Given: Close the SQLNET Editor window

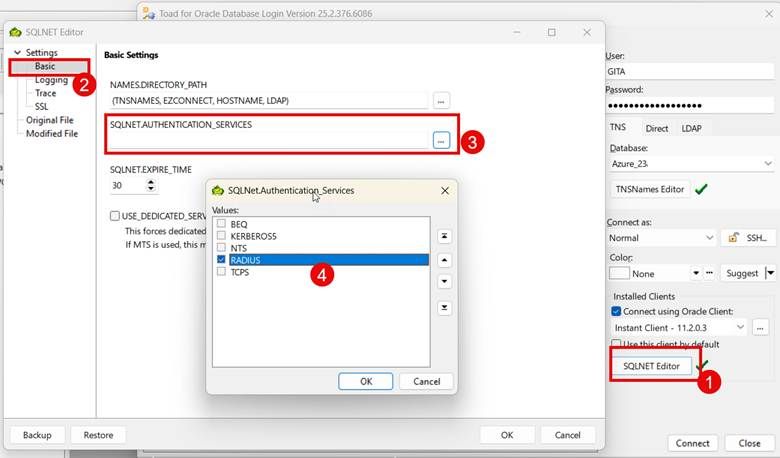Looking at the screenshot, I should (587, 32).
